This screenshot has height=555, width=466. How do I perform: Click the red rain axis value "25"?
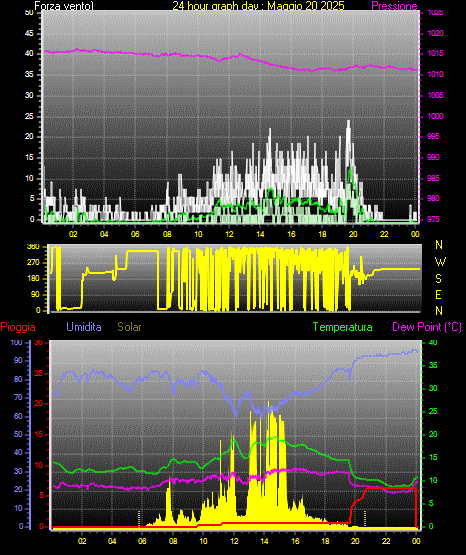39,373
